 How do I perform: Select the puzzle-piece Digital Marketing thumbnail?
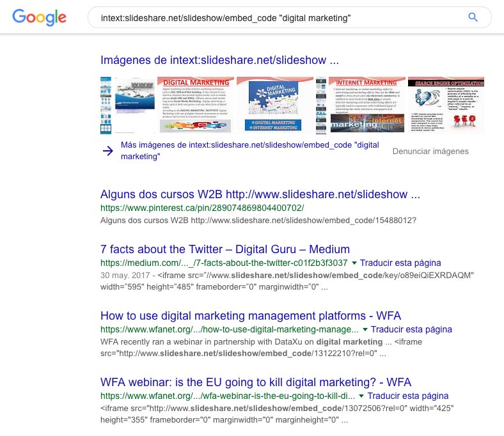tap(274, 105)
